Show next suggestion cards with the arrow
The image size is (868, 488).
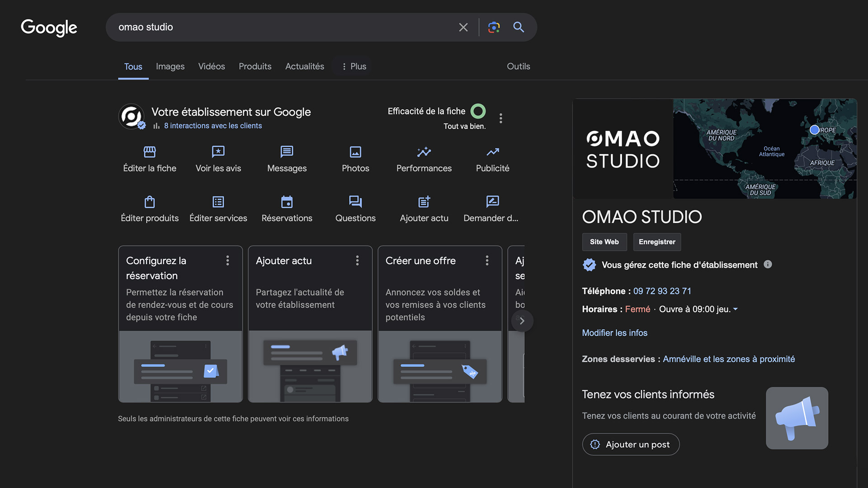[x=522, y=321]
